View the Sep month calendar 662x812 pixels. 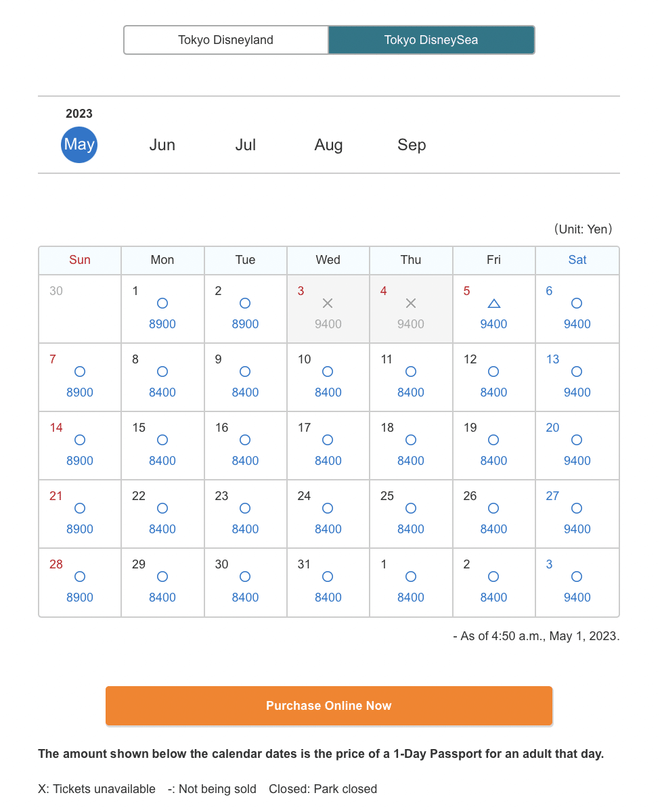pyautogui.click(x=412, y=145)
